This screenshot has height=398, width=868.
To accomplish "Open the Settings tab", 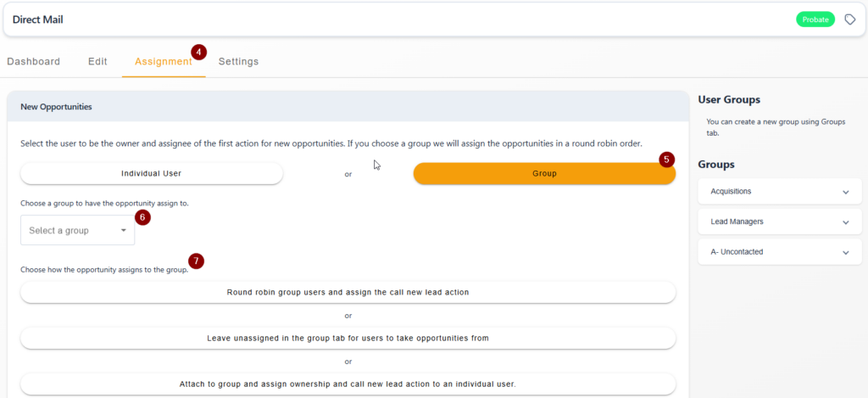I will 238,62.
